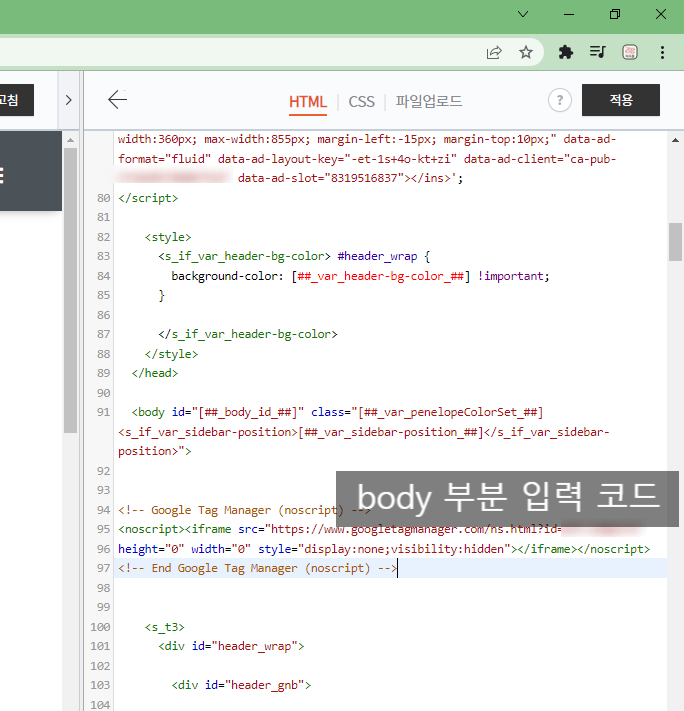
Task: Click the browser profile avatar icon
Action: 630,53
